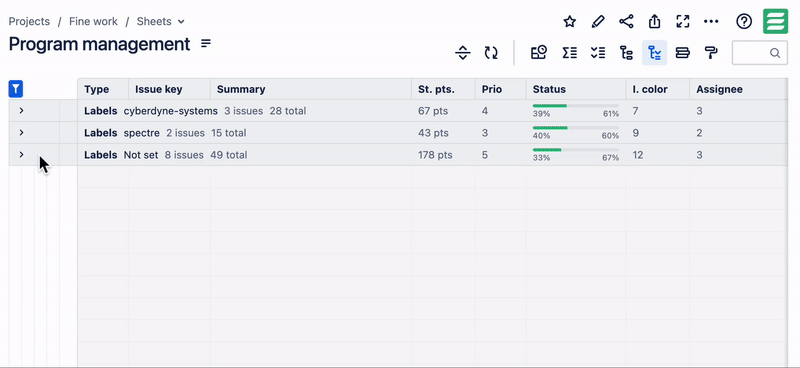This screenshot has width=800, height=368.
Task: Expand the Not set label group
Action: 21,154
